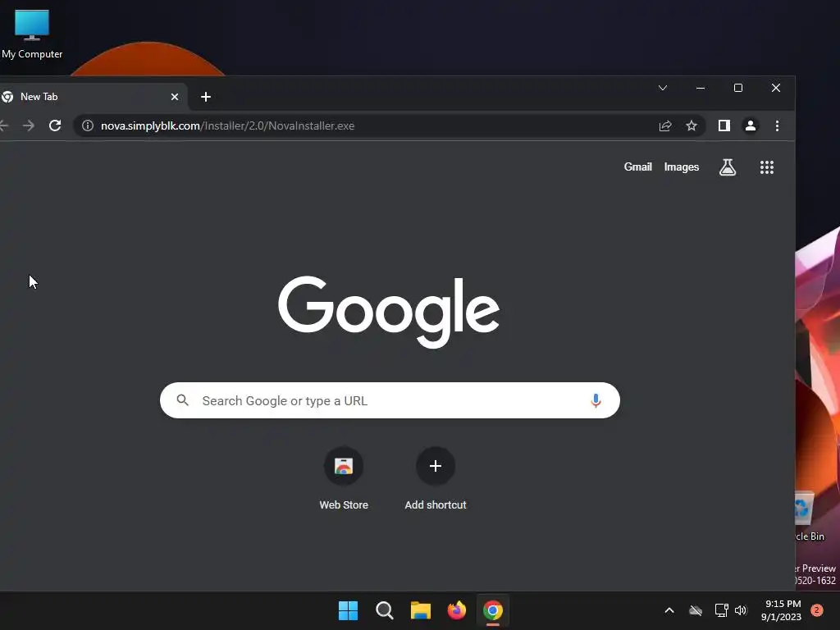Open the Chrome three-dot menu
This screenshot has height=630, width=840.
[777, 126]
